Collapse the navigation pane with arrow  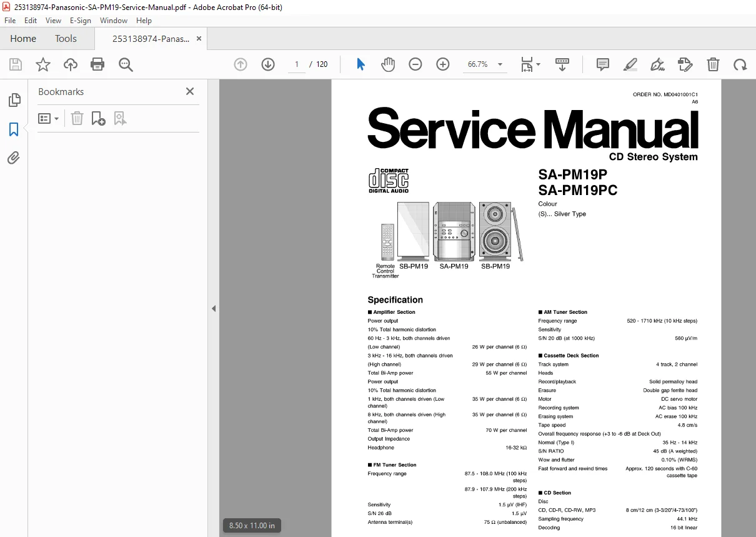(x=214, y=308)
